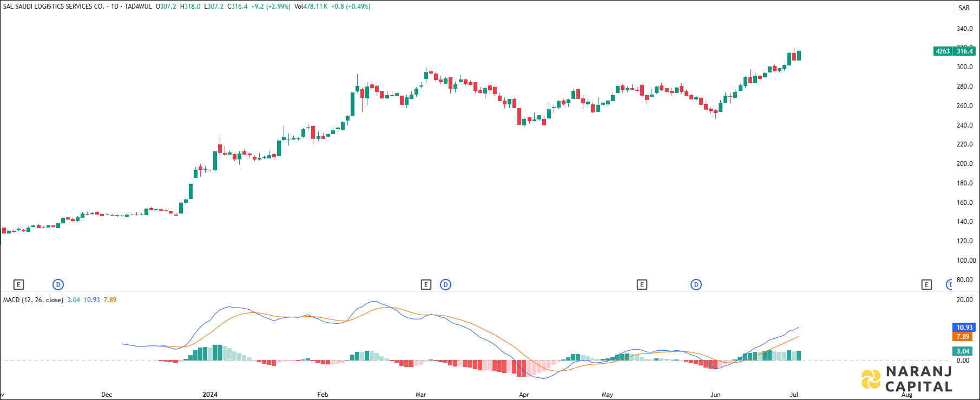980x400 pixels.
Task: Click the Mar time axis label
Action: [x=420, y=395]
